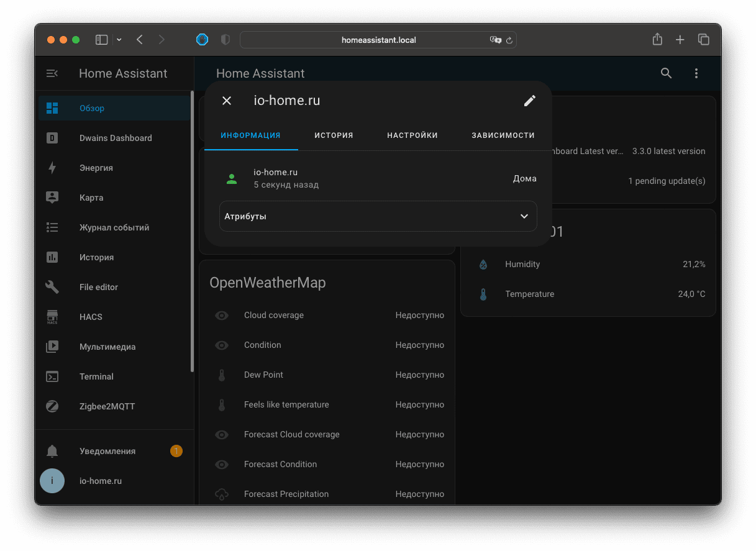This screenshot has height=551, width=756.
Task: Click the homeassistant.local address bar
Action: [x=378, y=40]
